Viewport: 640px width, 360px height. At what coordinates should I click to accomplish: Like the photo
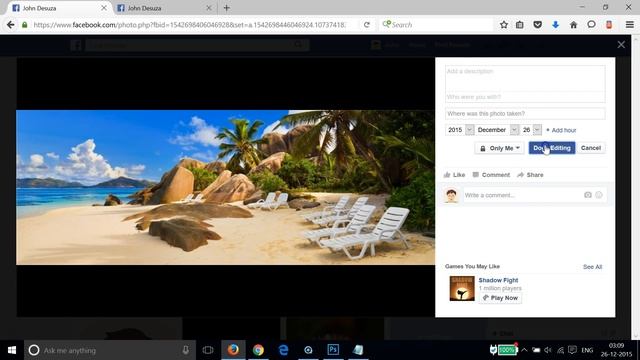[x=454, y=175]
